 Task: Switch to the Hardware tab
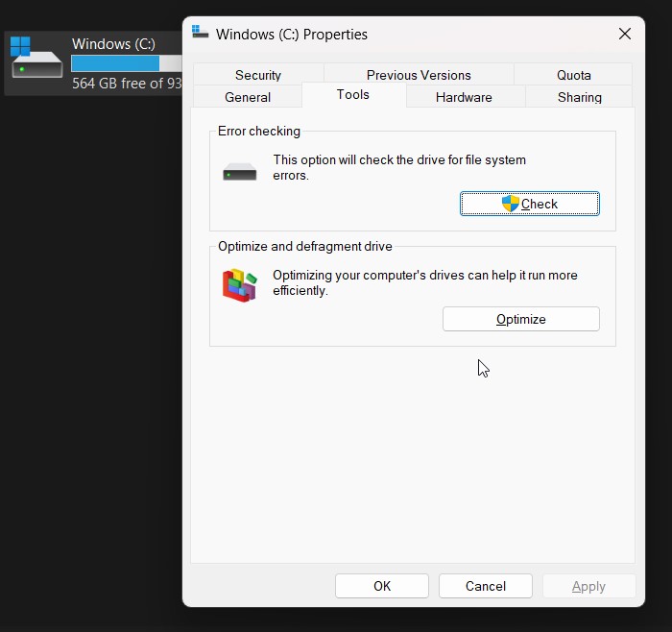(x=464, y=97)
